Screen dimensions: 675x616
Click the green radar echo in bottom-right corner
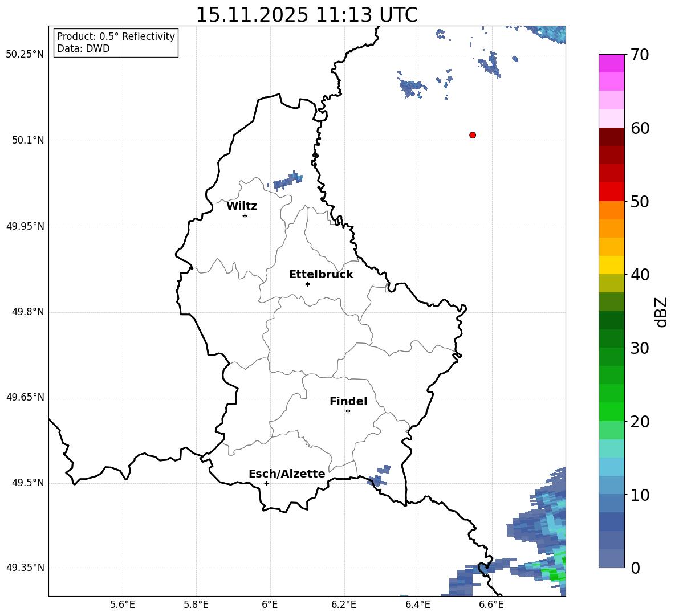click(x=552, y=574)
